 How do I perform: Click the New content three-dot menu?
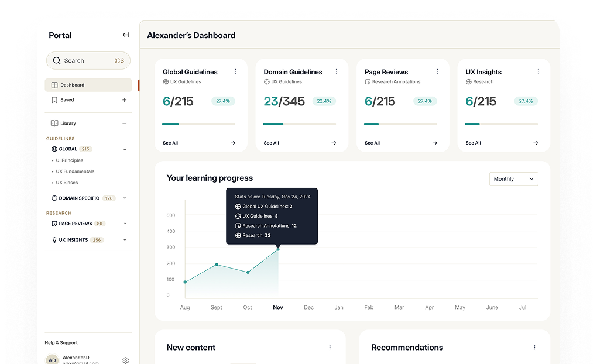click(x=330, y=347)
